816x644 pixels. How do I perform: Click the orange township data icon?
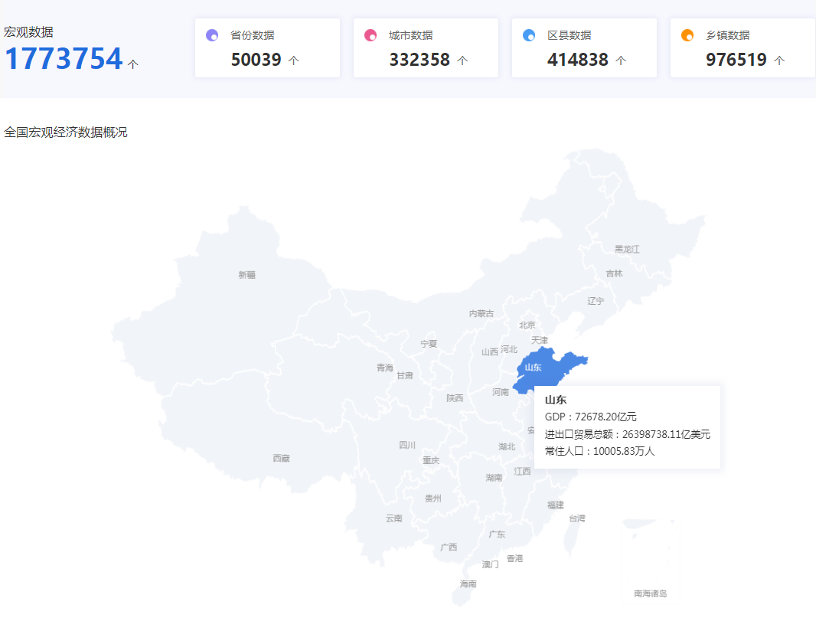pyautogui.click(x=687, y=35)
